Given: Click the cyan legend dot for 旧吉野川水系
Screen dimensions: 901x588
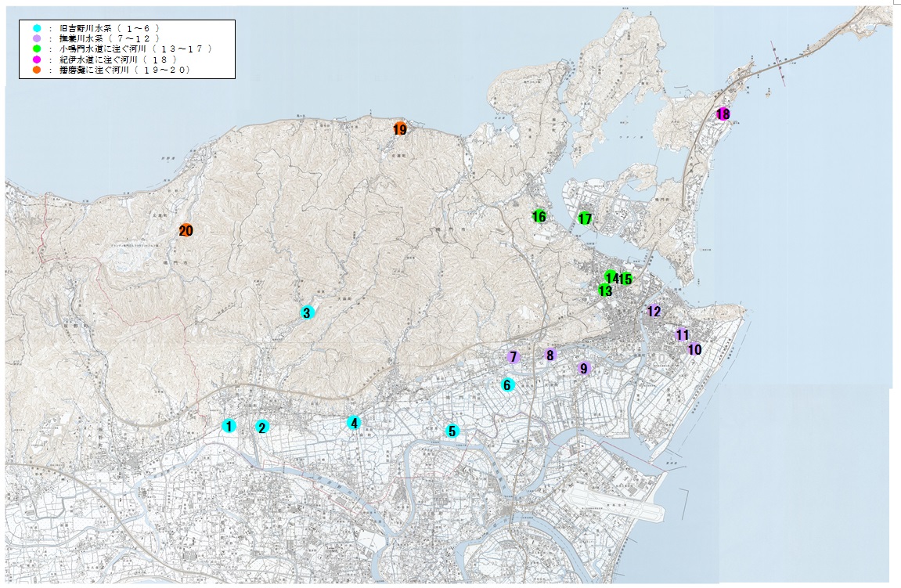Looking at the screenshot, I should [x=37, y=27].
